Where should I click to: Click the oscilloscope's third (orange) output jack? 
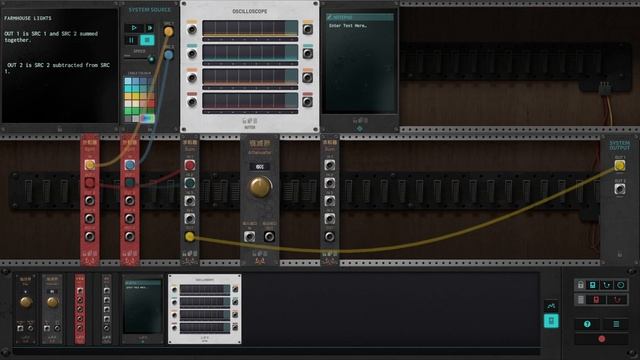coord(308,78)
